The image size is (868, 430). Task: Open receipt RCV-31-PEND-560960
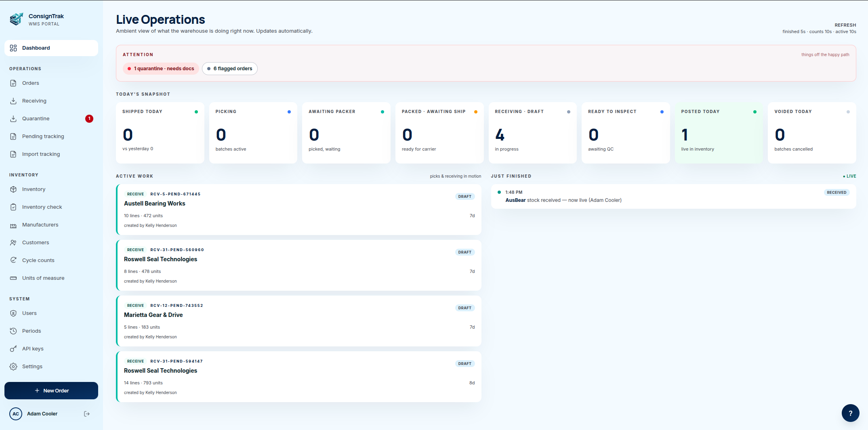tap(298, 265)
